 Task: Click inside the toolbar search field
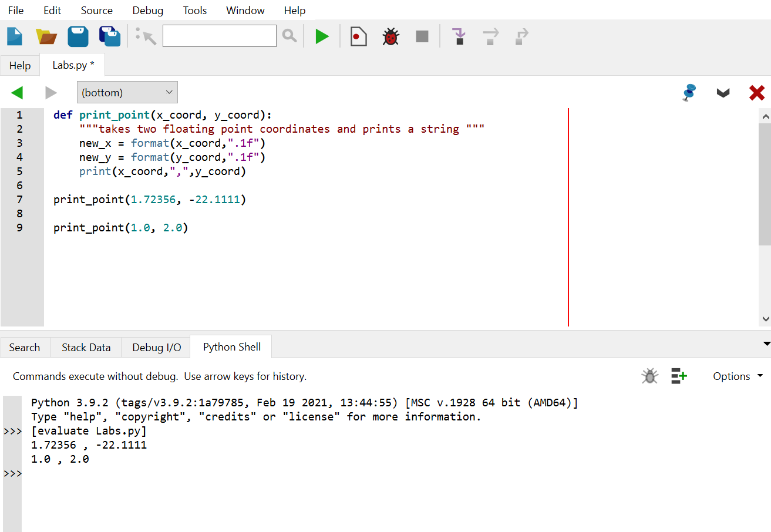(219, 36)
